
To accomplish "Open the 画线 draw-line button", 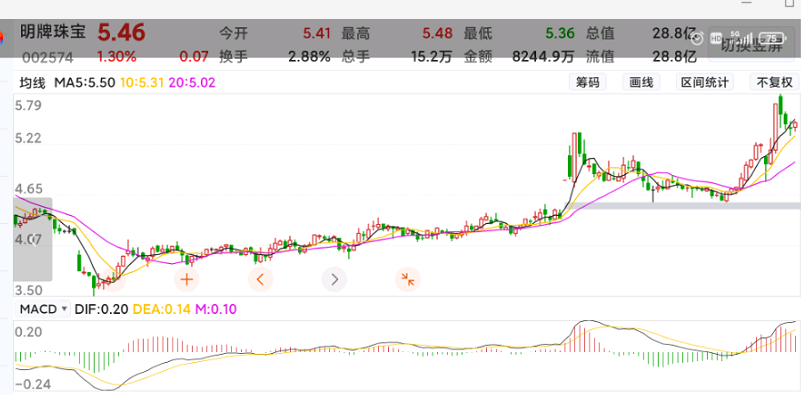I will [x=641, y=82].
